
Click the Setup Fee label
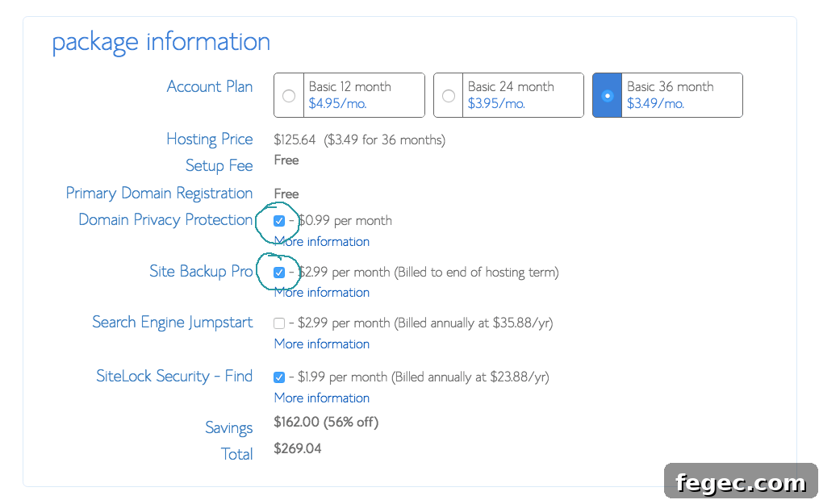[x=219, y=166]
